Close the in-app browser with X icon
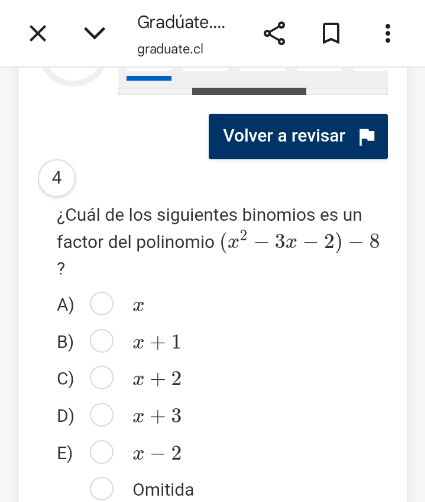The image size is (425, 502). tap(38, 34)
